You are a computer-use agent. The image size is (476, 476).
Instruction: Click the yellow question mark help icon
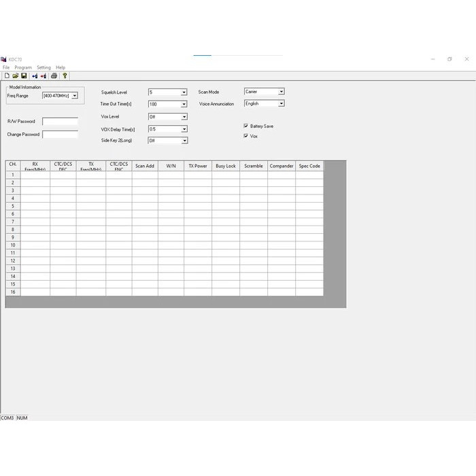point(65,75)
